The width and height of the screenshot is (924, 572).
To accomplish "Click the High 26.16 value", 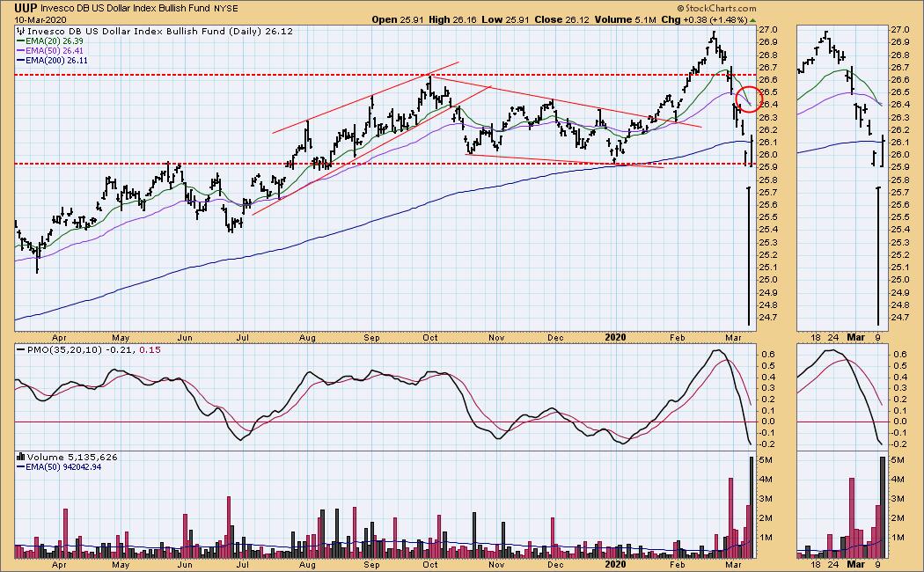I will [452, 19].
